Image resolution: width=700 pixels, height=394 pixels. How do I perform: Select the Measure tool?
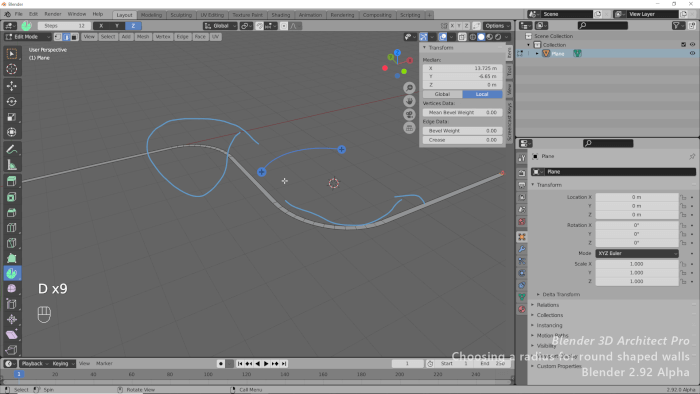tap(12, 165)
